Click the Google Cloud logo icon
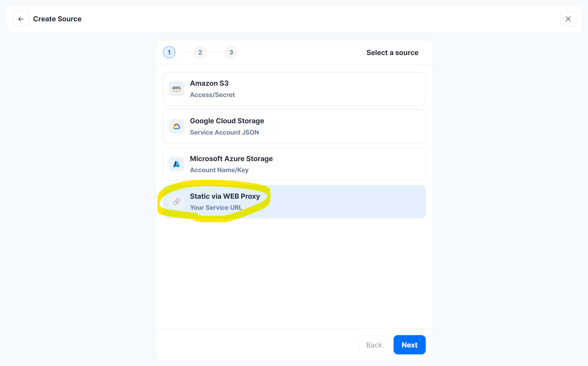588x366 pixels. click(x=176, y=126)
